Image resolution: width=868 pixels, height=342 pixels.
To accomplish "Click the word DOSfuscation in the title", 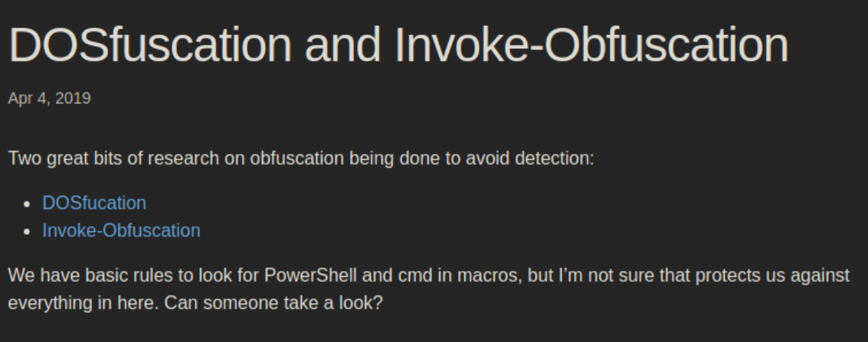I will (x=150, y=46).
